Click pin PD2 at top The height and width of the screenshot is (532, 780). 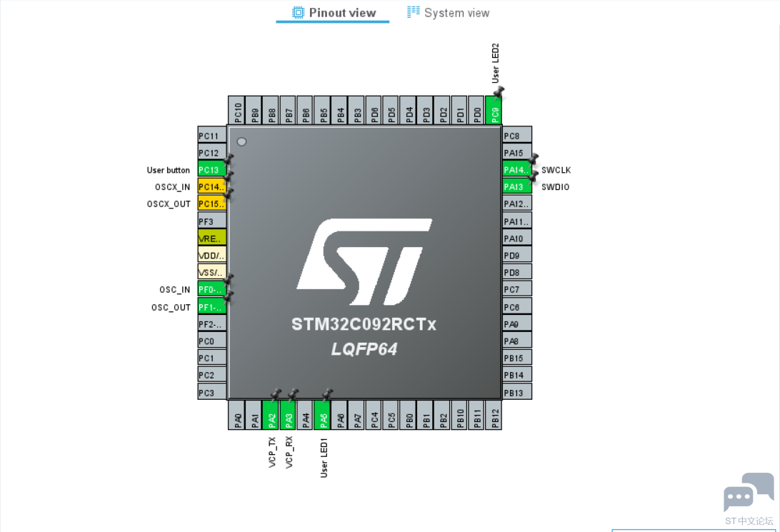tap(442, 111)
